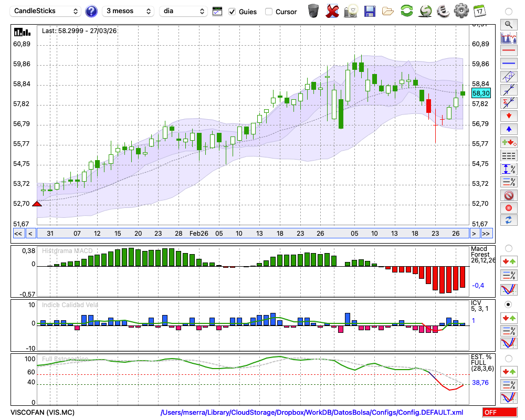Image resolution: width=525 pixels, height=420 pixels.
Task: Open the CandleSticks chart type dropdown
Action: coord(46,11)
